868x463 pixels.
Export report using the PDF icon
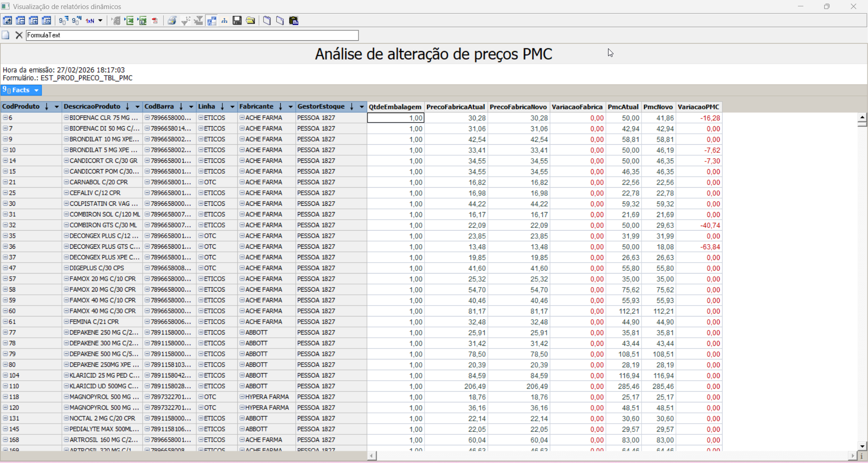point(155,21)
